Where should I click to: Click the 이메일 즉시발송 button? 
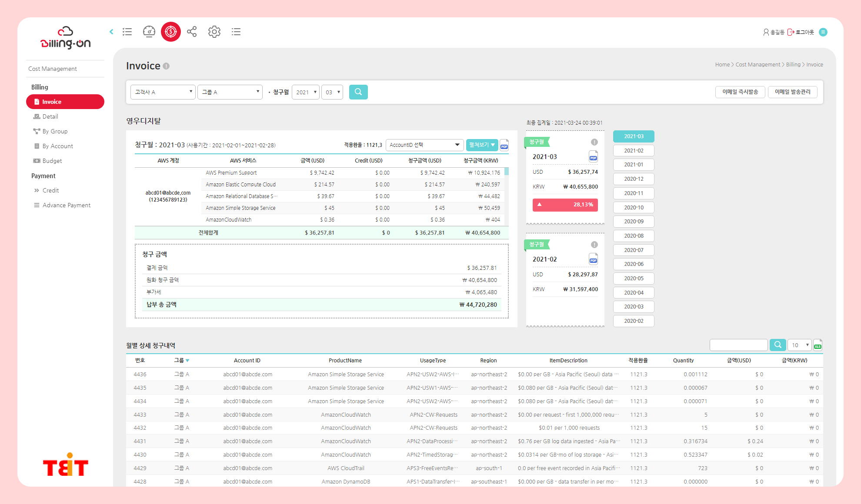(x=740, y=92)
